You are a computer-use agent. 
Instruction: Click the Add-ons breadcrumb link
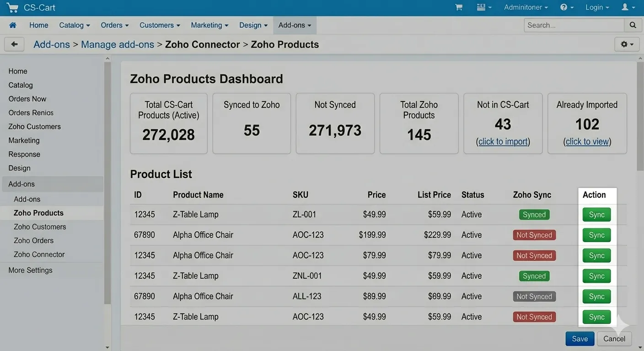(52, 44)
